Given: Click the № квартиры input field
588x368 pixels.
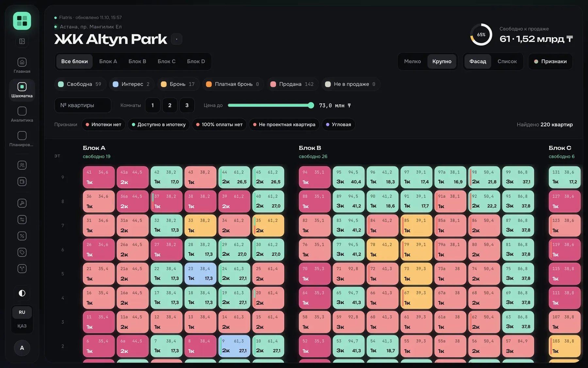Looking at the screenshot, I should click(83, 105).
